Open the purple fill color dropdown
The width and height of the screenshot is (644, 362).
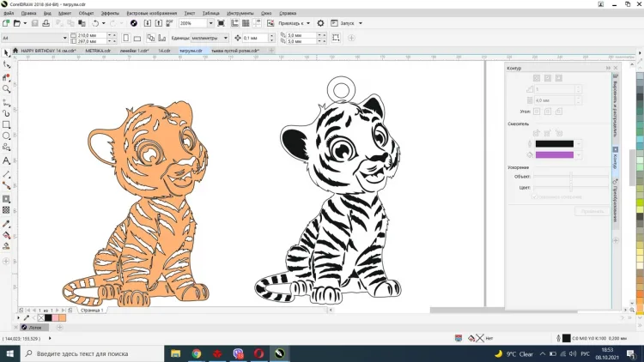point(578,155)
